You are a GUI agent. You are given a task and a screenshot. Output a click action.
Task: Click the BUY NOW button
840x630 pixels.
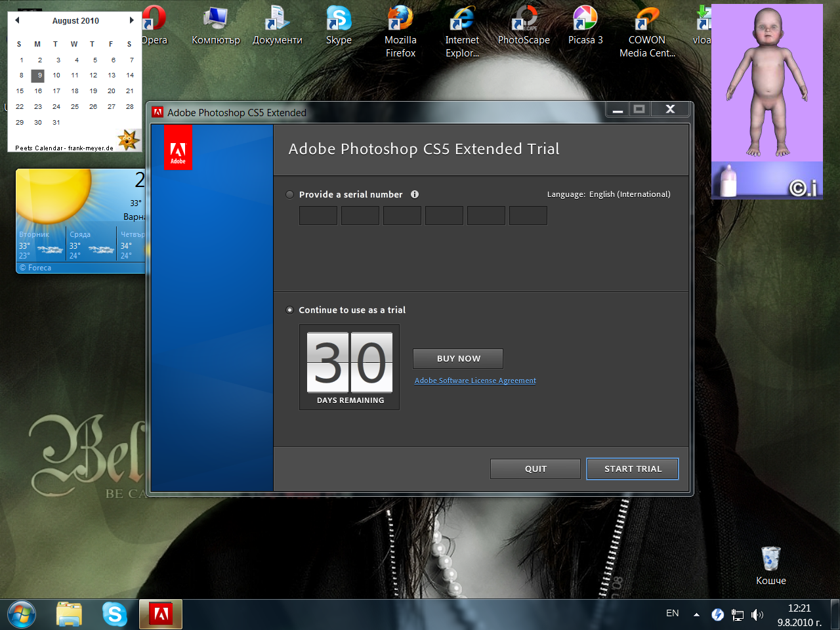coord(458,359)
